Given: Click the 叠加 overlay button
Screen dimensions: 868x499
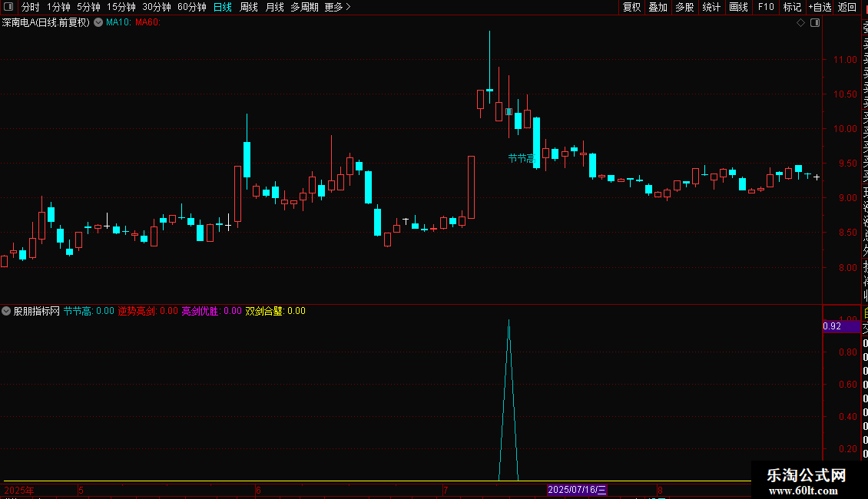Looking at the screenshot, I should tap(658, 7).
